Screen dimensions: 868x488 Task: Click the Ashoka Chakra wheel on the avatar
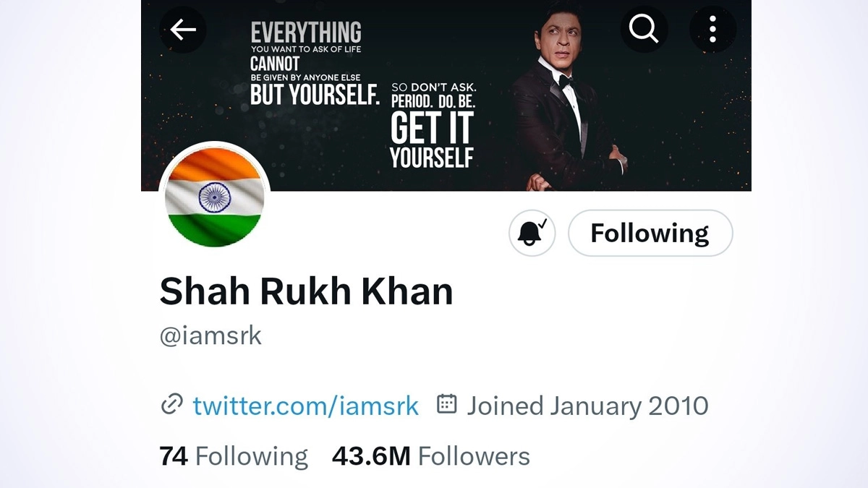point(214,197)
